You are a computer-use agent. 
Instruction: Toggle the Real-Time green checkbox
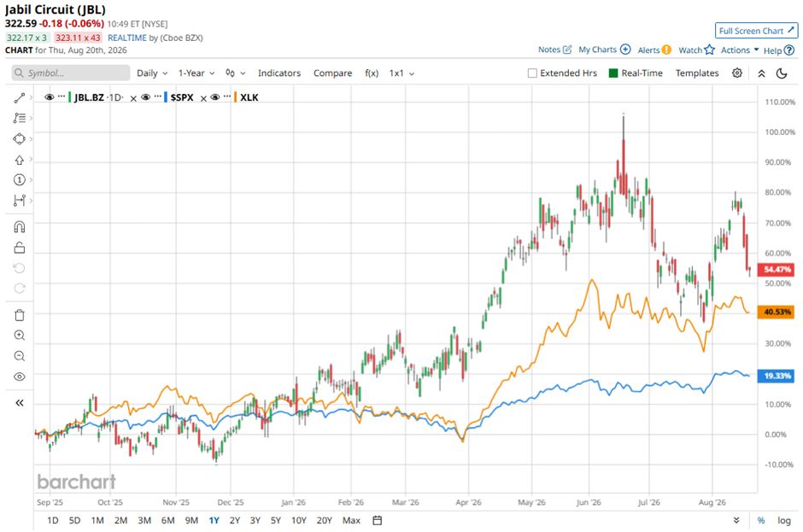click(613, 73)
